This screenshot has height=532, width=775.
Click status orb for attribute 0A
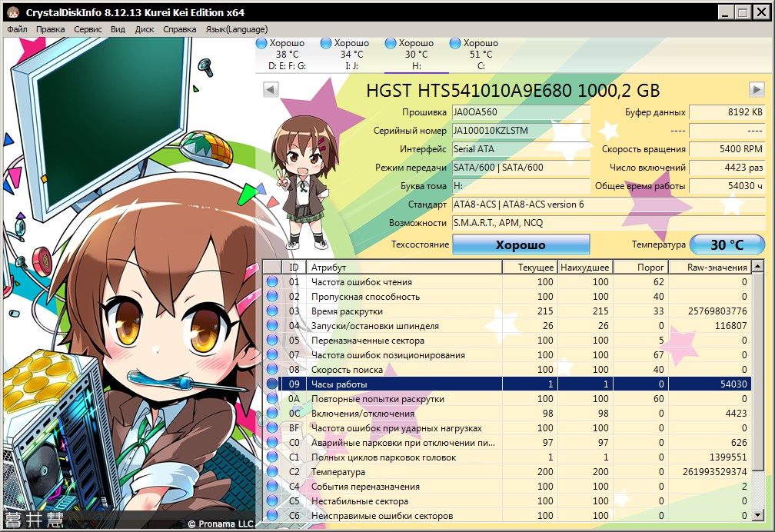tap(272, 398)
